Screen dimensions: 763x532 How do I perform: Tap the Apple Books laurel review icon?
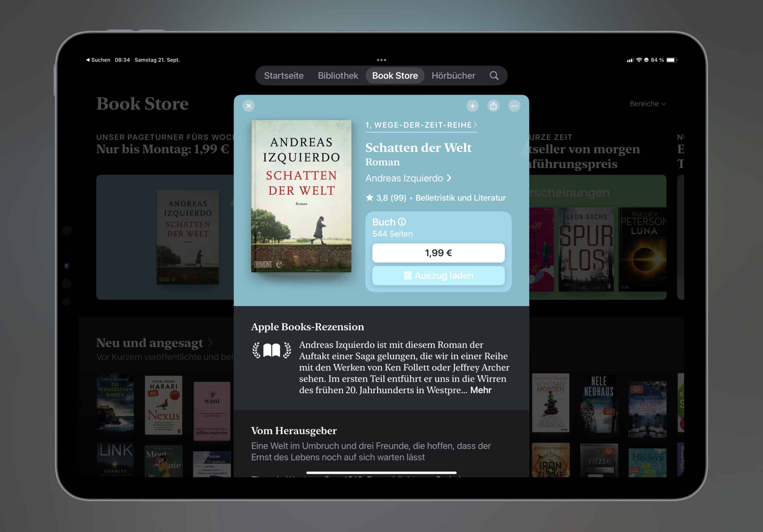point(272,350)
